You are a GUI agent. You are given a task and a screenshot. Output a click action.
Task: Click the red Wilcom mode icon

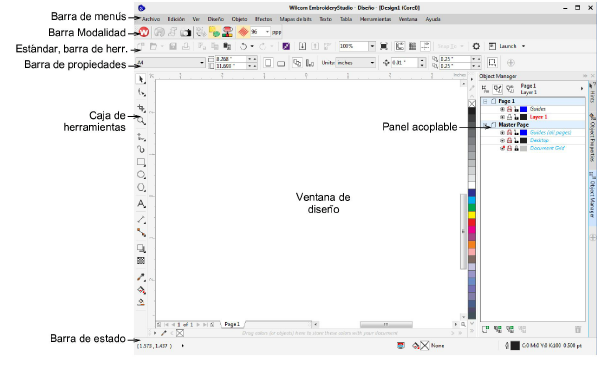tap(144, 32)
